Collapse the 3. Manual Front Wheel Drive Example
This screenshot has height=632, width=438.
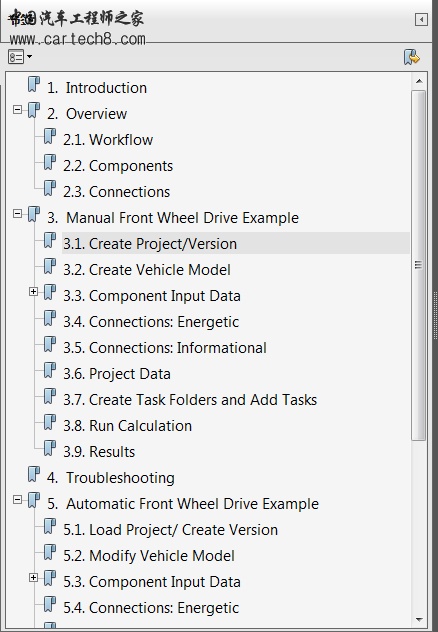[x=17, y=213]
